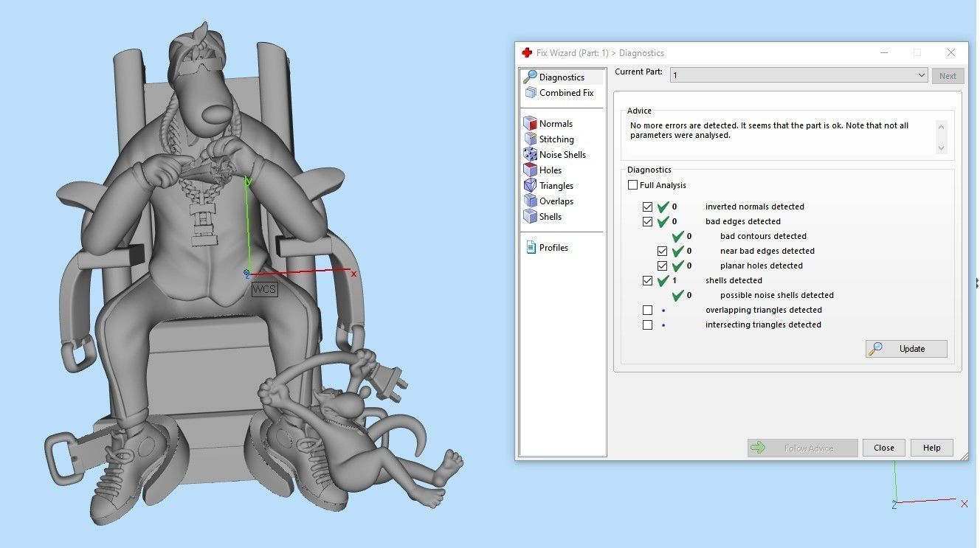The height and width of the screenshot is (548, 980).
Task: Click the Noise Shells icon
Action: point(530,155)
